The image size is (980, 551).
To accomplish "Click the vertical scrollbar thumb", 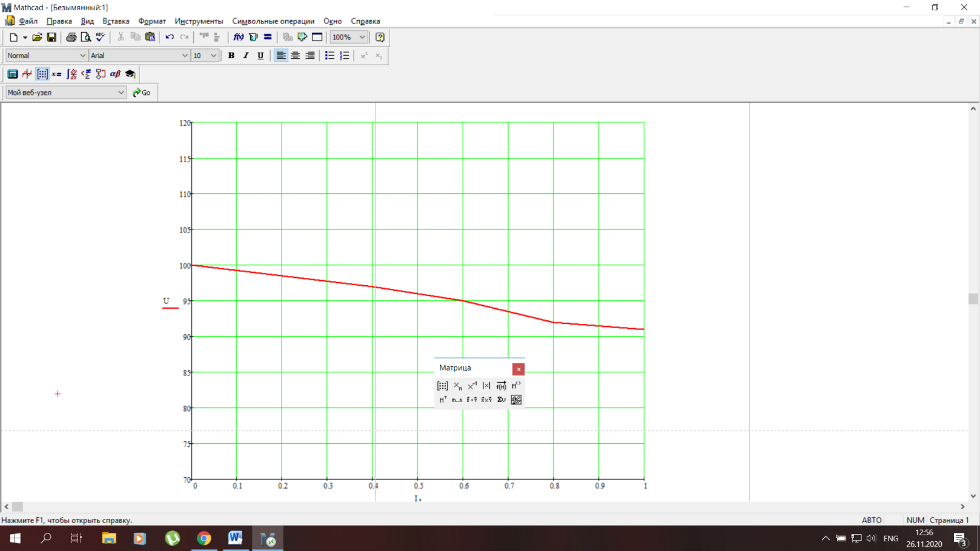I will pyautogui.click(x=973, y=299).
